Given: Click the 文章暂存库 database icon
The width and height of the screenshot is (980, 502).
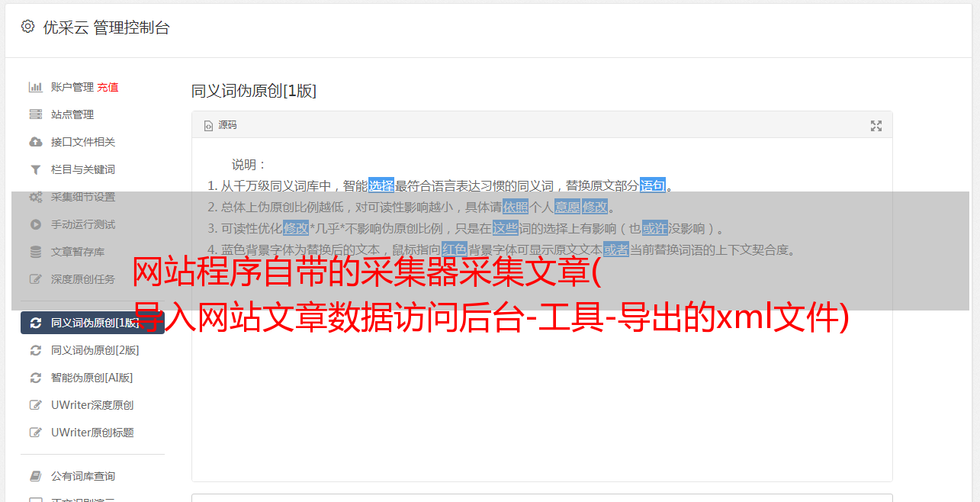Looking at the screenshot, I should point(35,252).
